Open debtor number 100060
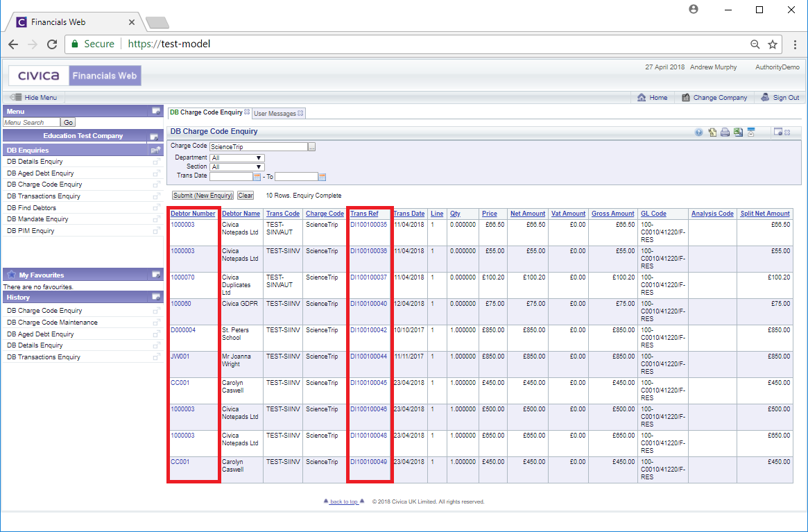The image size is (808, 532). pyautogui.click(x=181, y=304)
